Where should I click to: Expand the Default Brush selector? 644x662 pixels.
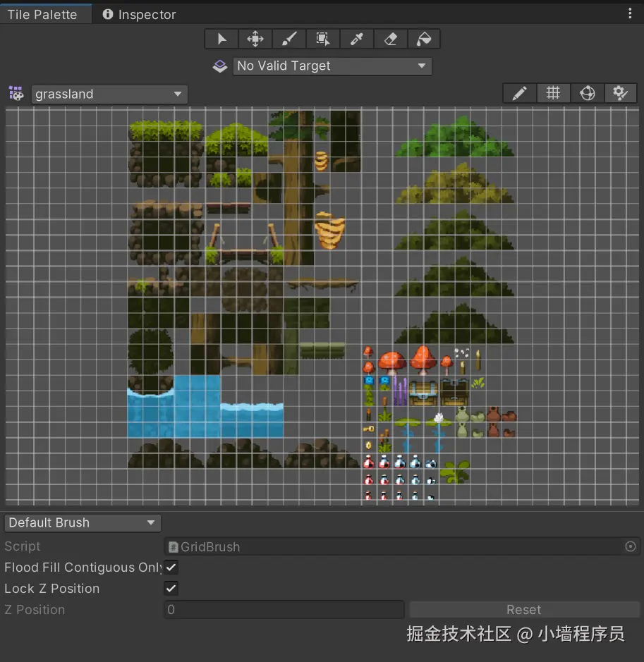point(82,522)
